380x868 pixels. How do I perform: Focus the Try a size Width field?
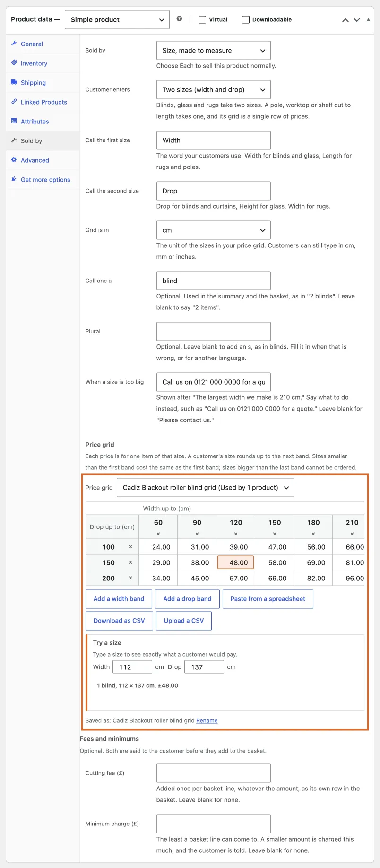pos(132,667)
